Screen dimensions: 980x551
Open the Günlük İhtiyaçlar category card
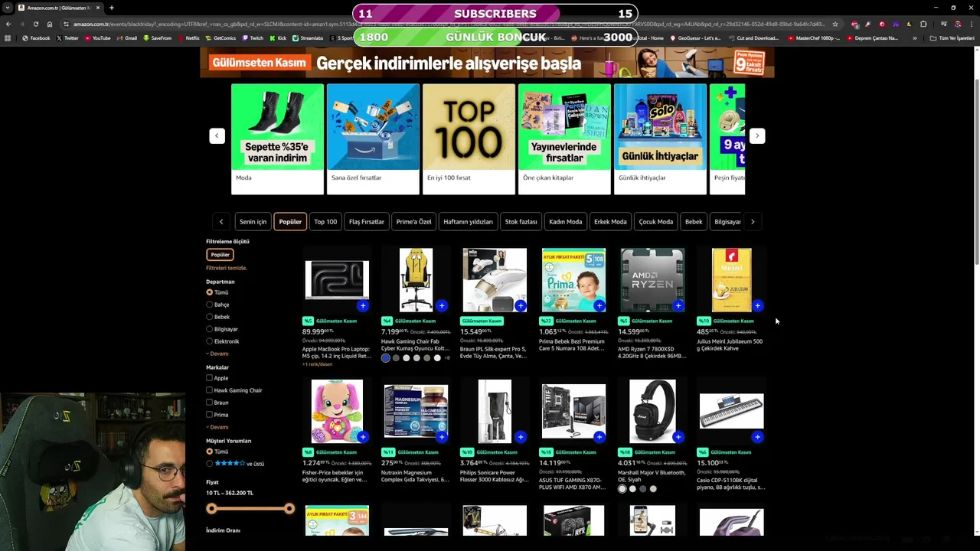coord(660,139)
